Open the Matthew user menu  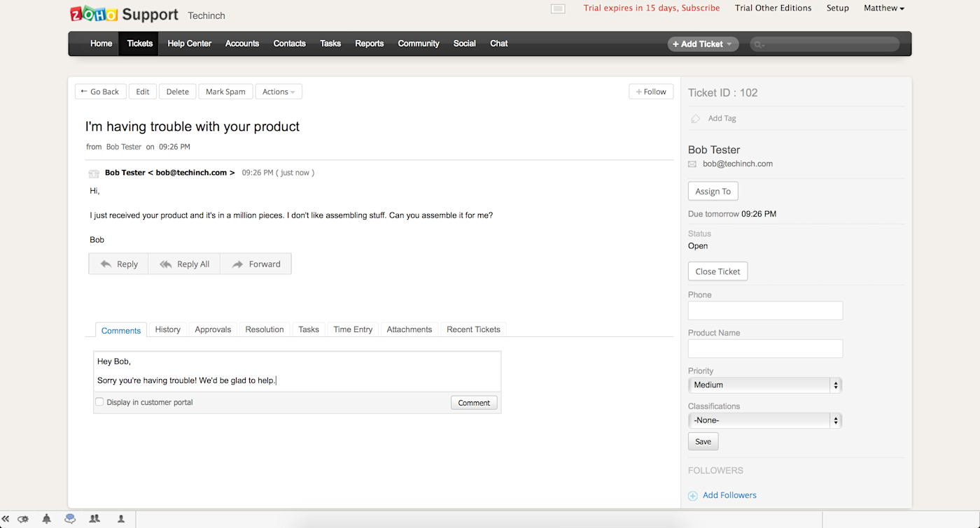pos(884,8)
